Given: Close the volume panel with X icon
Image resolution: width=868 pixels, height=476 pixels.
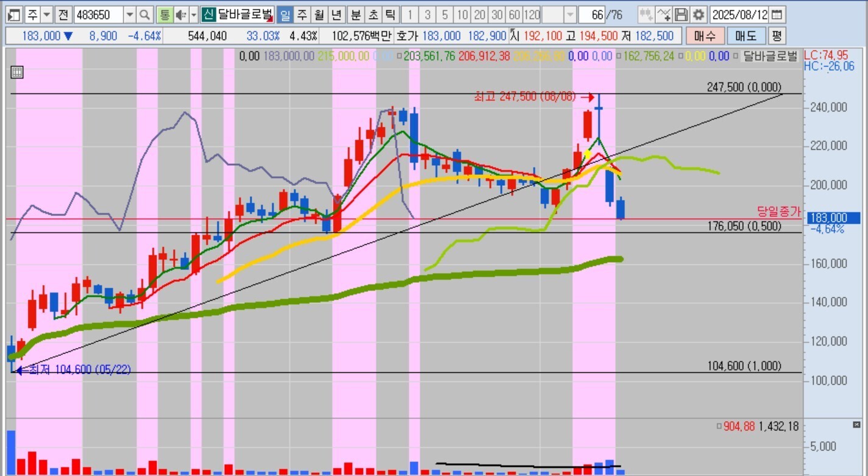Looking at the screenshot, I should coord(856,425).
